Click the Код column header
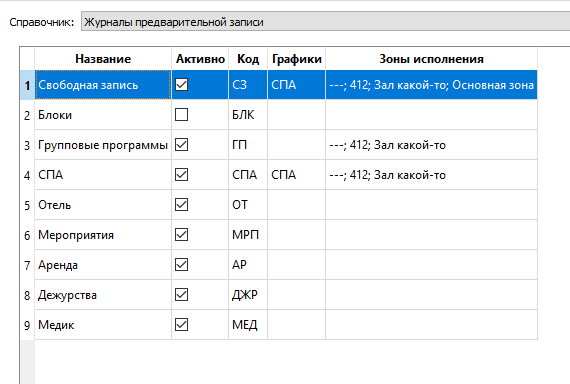This screenshot has width=570, height=384. (x=248, y=59)
